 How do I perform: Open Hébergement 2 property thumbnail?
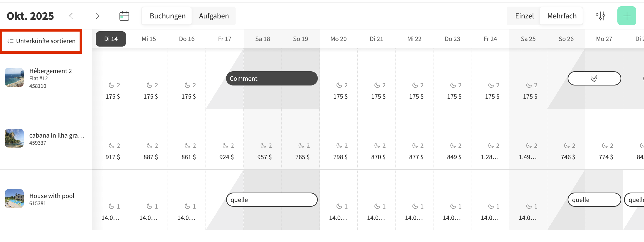[14, 77]
